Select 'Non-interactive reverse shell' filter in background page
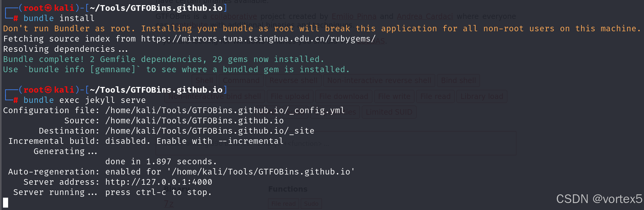The width and height of the screenshot is (644, 210). point(379,80)
